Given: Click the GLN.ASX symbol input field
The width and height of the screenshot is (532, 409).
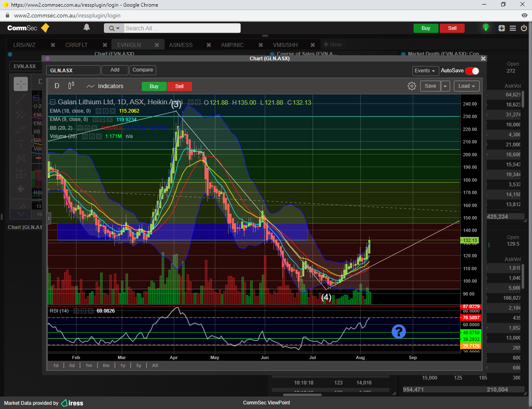Looking at the screenshot, I should (x=73, y=70).
